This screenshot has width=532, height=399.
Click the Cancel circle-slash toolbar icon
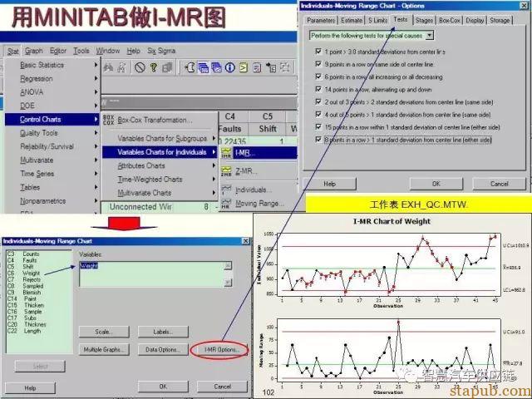tap(140, 67)
